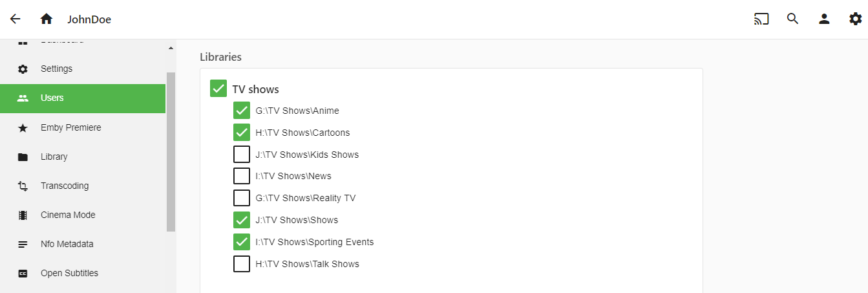Open the cast to device icon
Image resolution: width=868 pixels, height=293 pixels.
[762, 19]
